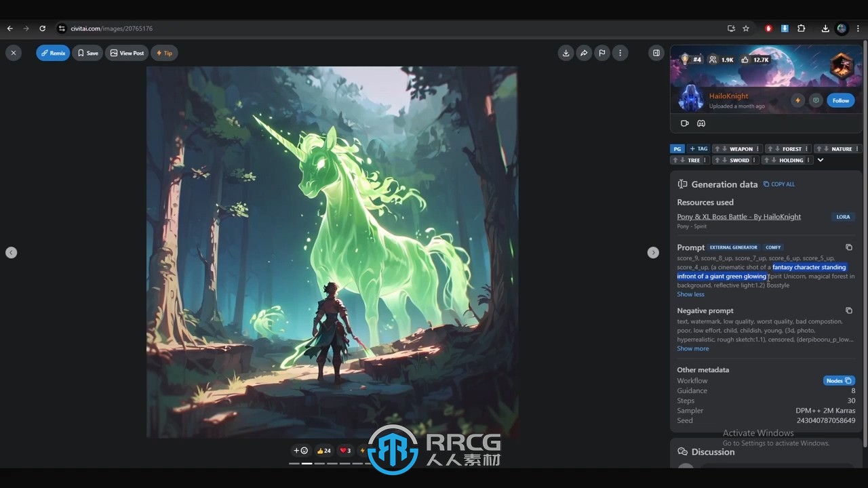Click the DPM++ 2M Karras sampler value
This screenshot has height=488, width=868.
pyautogui.click(x=825, y=411)
